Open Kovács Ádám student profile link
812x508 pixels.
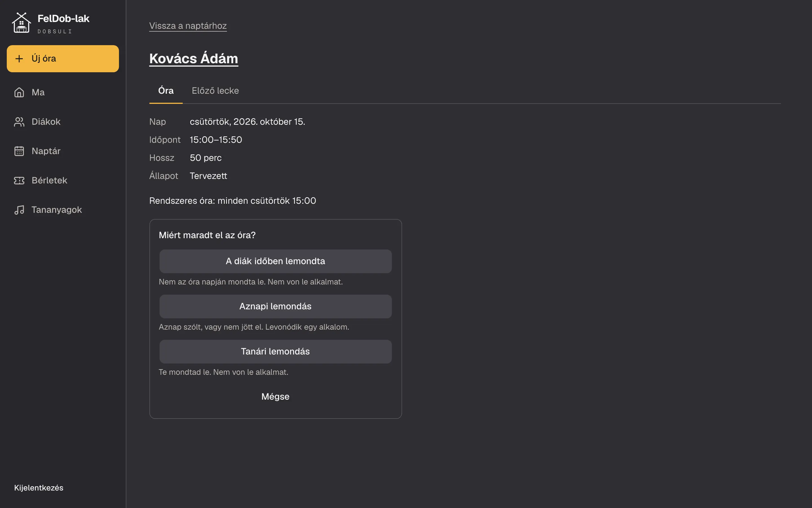click(194, 58)
